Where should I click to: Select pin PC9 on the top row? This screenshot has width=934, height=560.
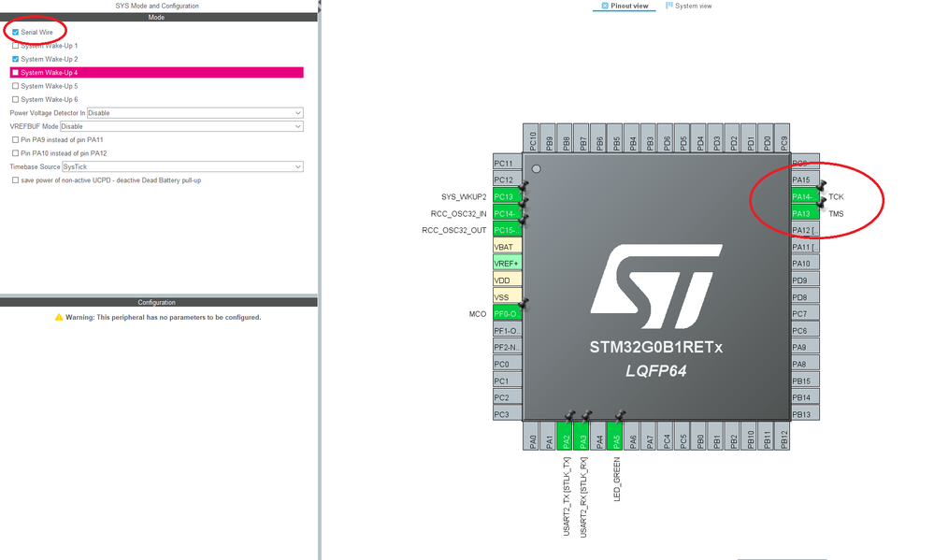(x=783, y=138)
